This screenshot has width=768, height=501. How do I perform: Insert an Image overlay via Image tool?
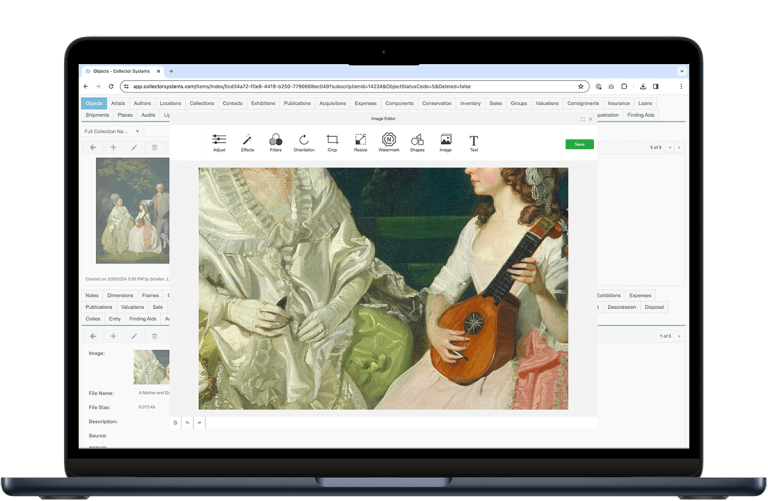[445, 141]
